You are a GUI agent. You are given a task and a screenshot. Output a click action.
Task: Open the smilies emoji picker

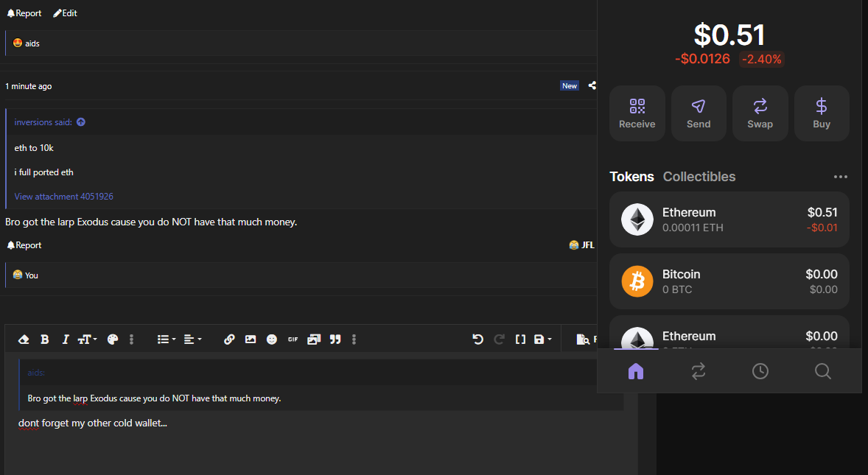pyautogui.click(x=271, y=339)
